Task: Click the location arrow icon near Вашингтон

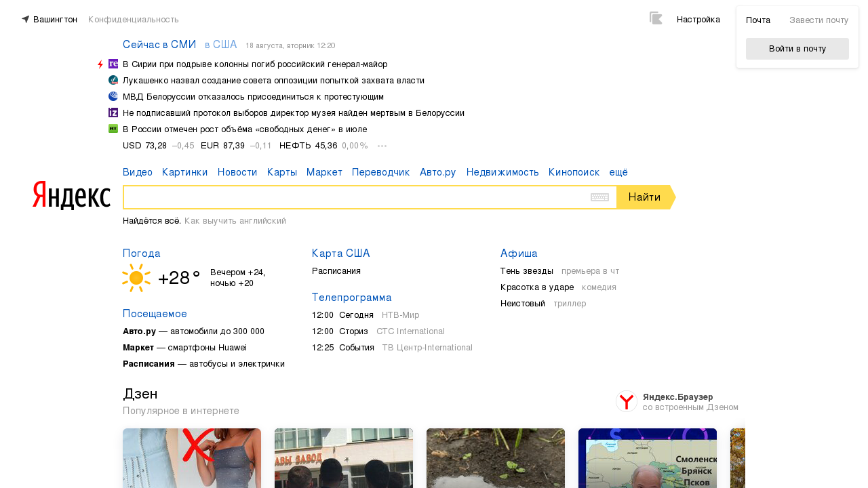Action: [25, 20]
